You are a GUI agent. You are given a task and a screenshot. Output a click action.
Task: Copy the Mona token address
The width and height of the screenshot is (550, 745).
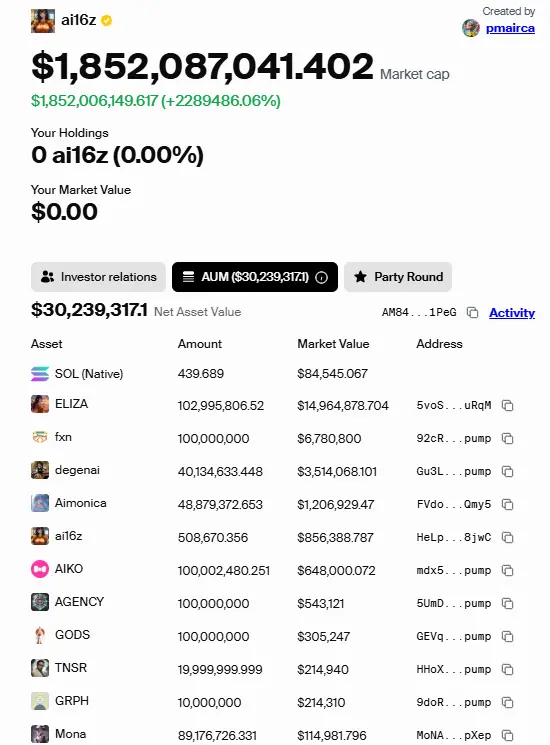508,735
